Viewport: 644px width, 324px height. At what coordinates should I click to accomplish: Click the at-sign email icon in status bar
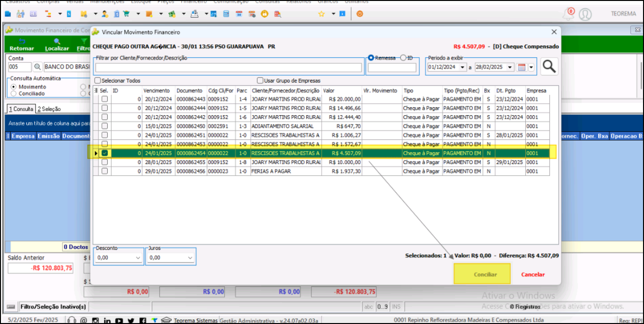click(83, 320)
